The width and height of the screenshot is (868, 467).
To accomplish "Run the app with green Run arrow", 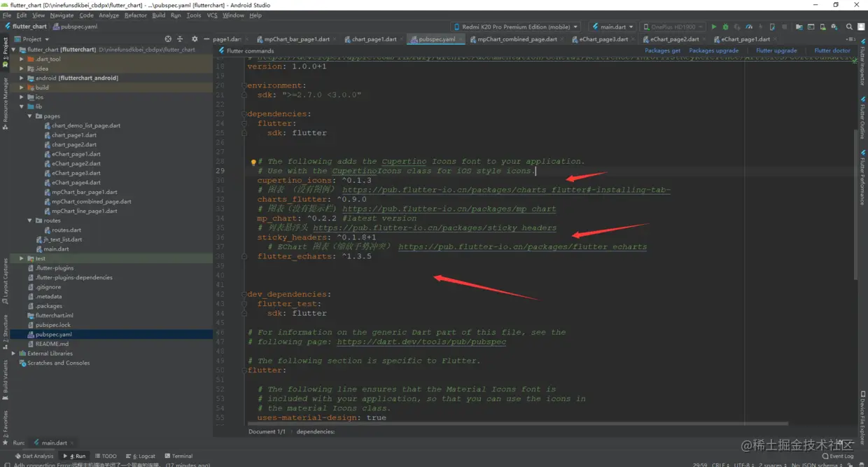I will point(714,27).
